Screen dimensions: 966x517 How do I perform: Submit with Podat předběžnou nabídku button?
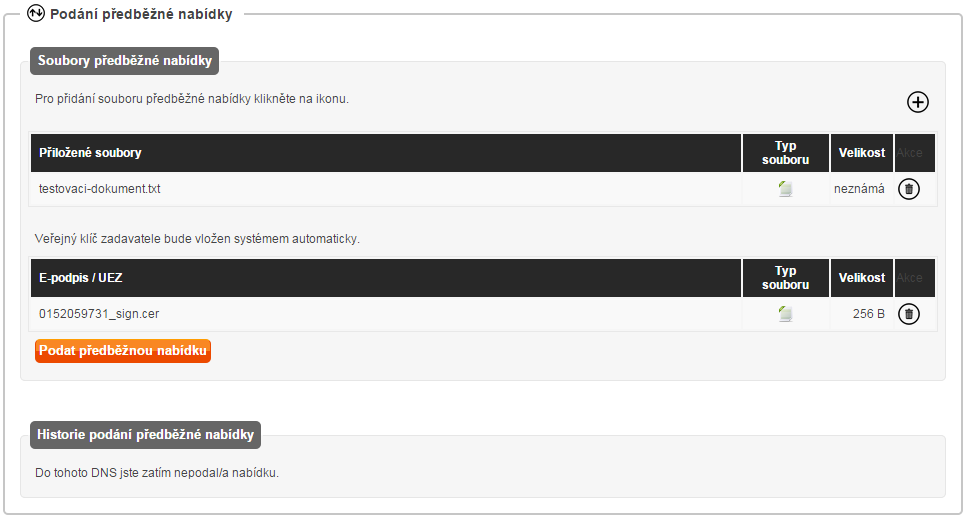click(123, 351)
